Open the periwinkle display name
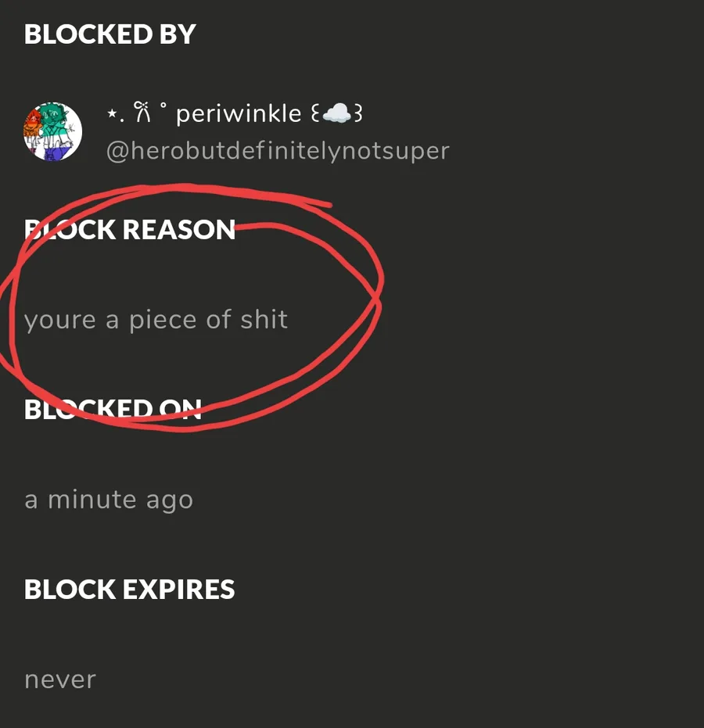 pyautogui.click(x=239, y=113)
